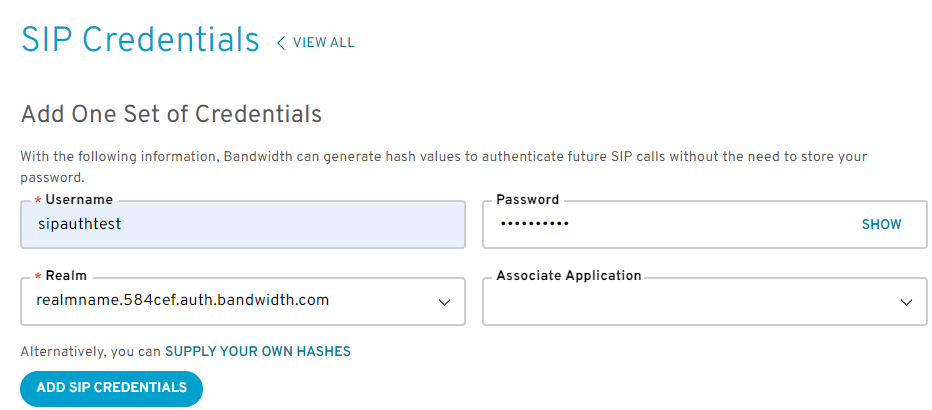Focus the Username input field
This screenshot has height=410, width=932.
tap(243, 224)
